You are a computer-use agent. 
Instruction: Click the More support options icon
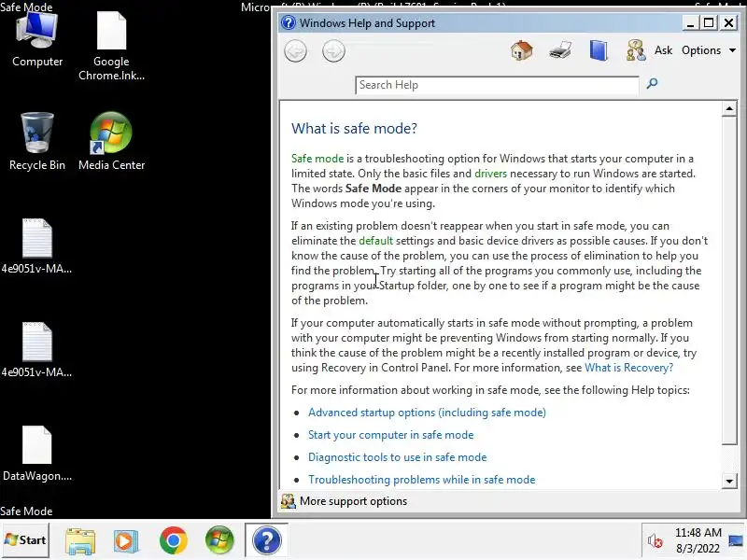pyautogui.click(x=288, y=501)
